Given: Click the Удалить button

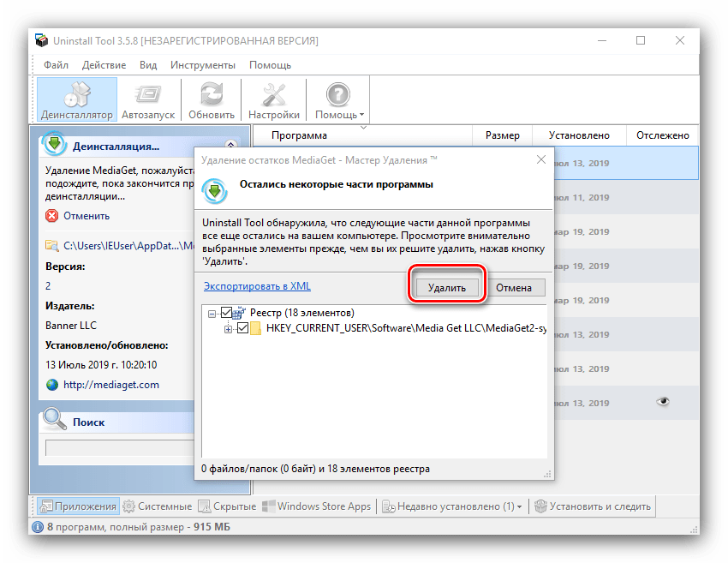Looking at the screenshot, I should [446, 288].
